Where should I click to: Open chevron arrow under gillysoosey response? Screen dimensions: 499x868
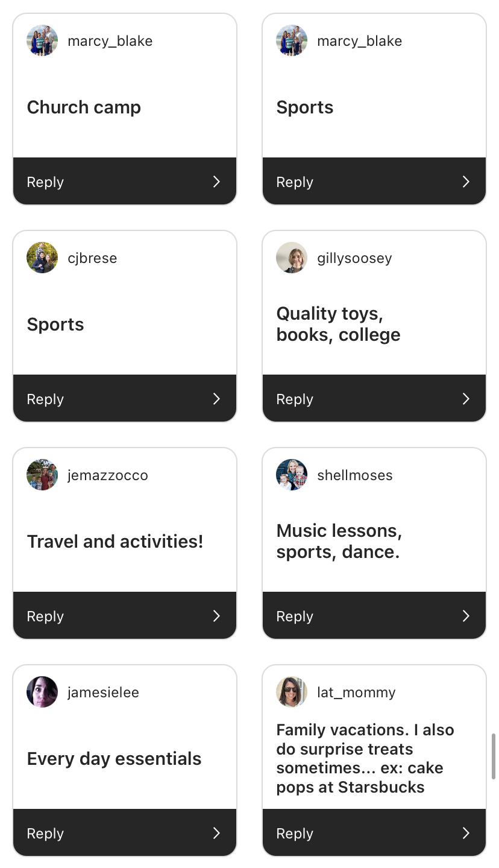466,399
